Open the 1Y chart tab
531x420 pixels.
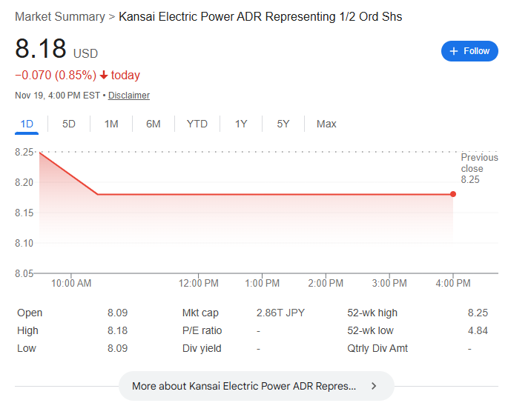click(x=241, y=124)
